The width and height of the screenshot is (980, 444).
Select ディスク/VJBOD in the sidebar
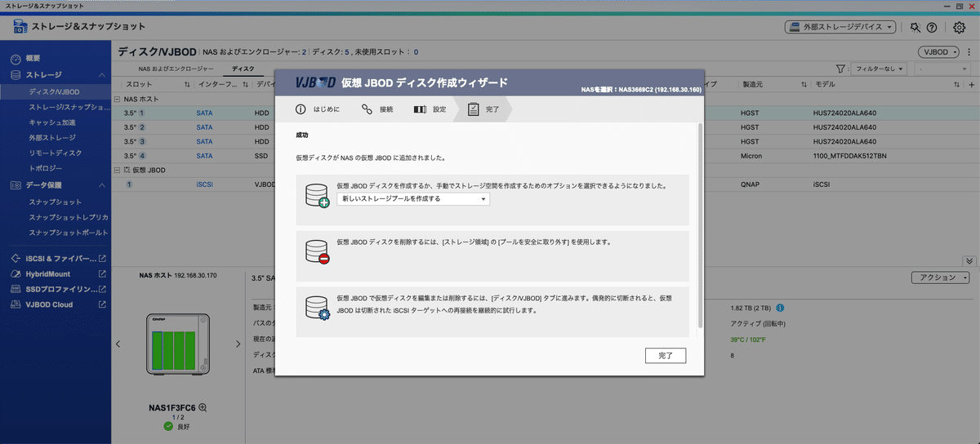56,91
